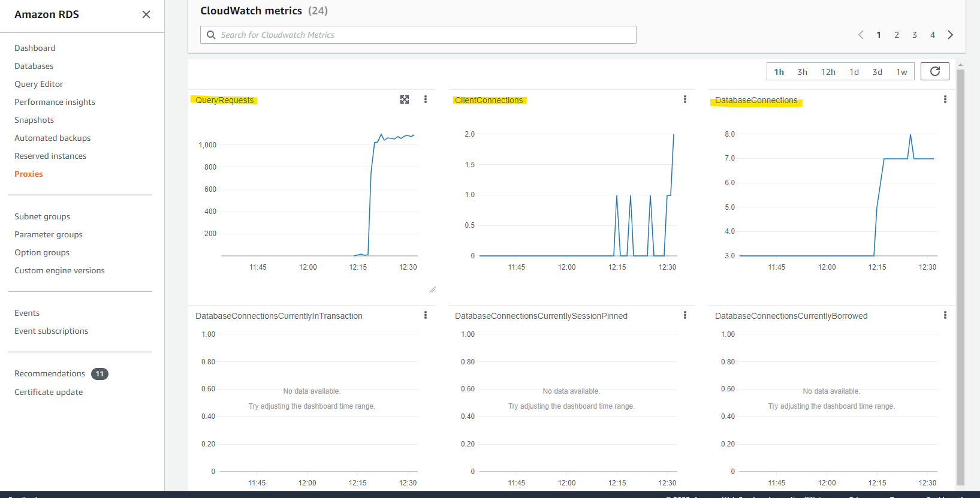
Task: Refresh the CloudWatch metrics dashboard
Action: [x=935, y=71]
